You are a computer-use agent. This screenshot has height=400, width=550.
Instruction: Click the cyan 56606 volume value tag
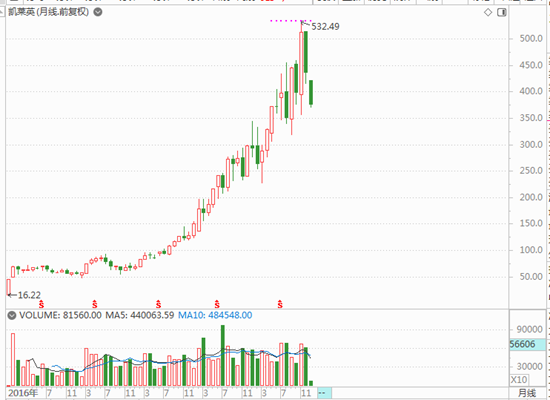point(527,344)
